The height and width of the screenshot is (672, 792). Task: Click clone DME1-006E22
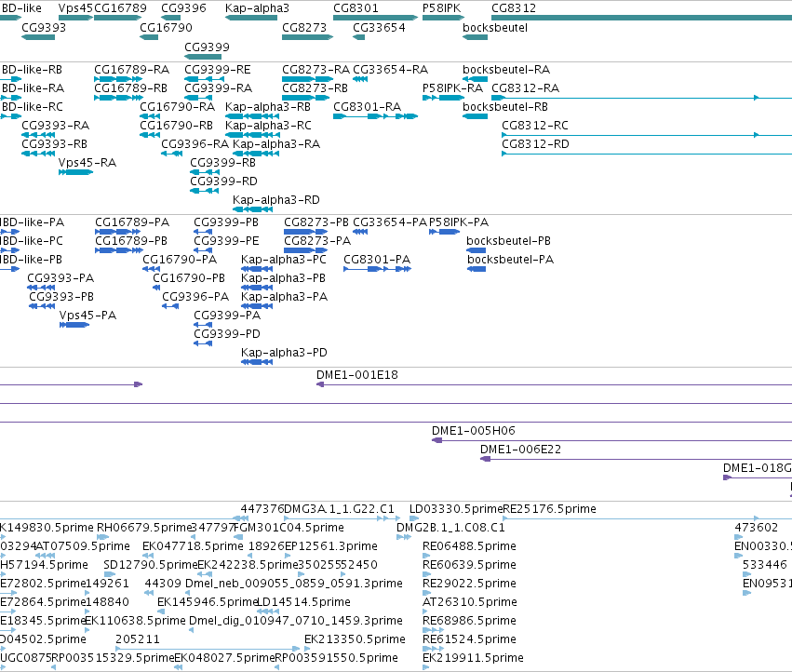pos(521,450)
